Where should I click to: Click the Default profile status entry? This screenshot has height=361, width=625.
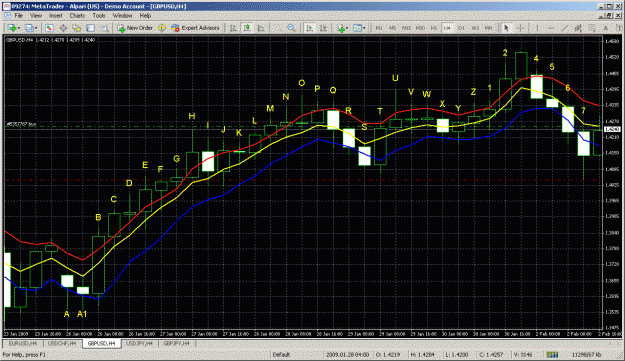[x=281, y=355]
